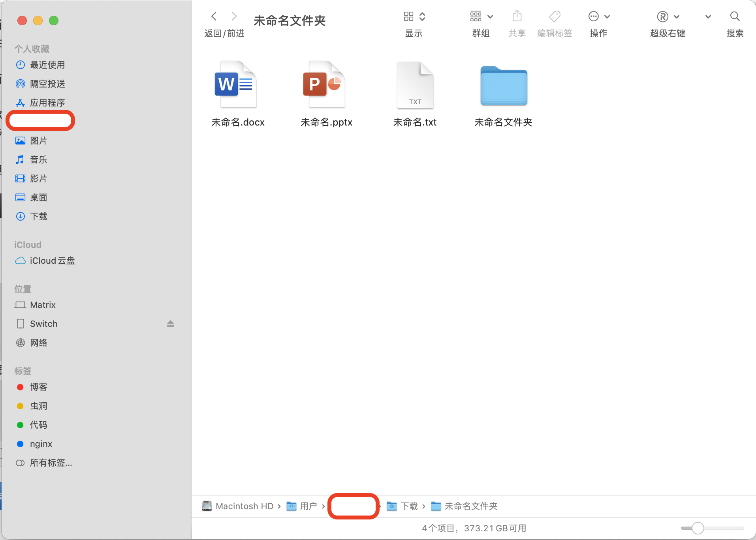The image size is (756, 540).
Task: Select the 未命名.txt text file
Action: [x=415, y=85]
